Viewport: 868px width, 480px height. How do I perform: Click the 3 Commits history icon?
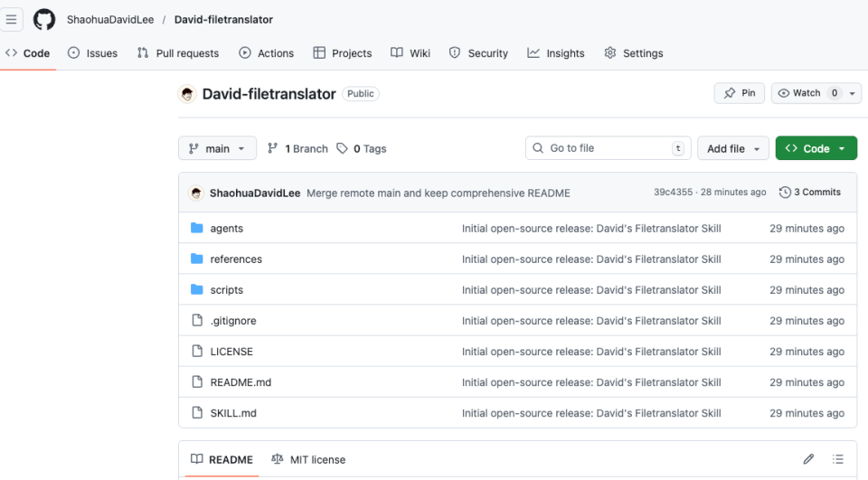[785, 193]
